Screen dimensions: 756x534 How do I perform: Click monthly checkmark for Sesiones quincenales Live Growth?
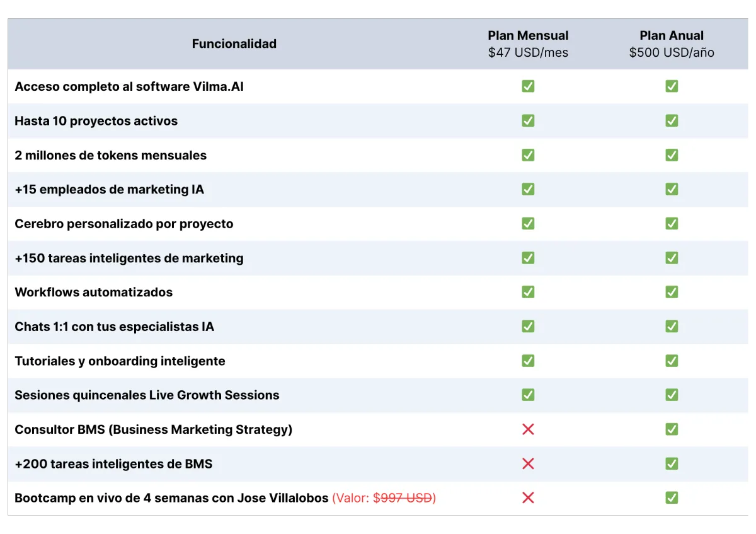[528, 395]
